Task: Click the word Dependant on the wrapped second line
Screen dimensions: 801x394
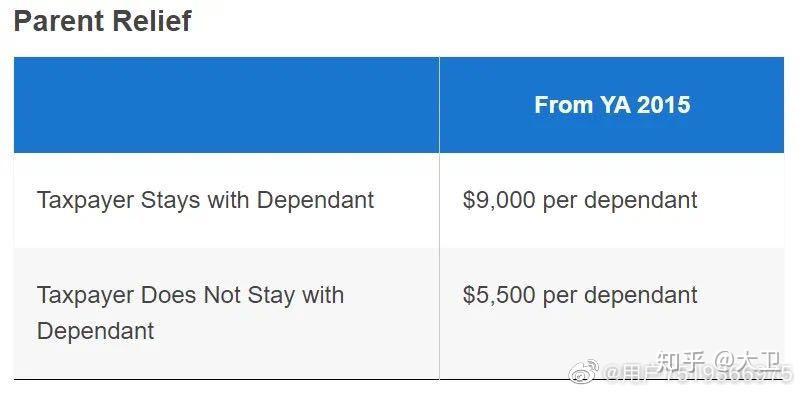Action: click(96, 331)
